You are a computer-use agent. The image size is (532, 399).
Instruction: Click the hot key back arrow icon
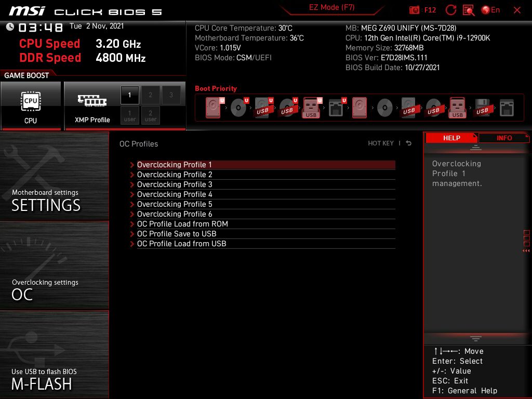pos(409,143)
